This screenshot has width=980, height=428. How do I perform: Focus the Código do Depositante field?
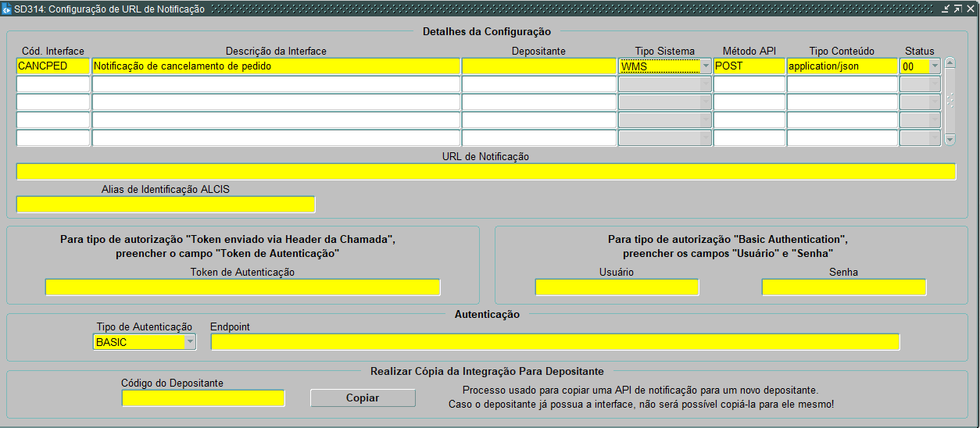203,398
